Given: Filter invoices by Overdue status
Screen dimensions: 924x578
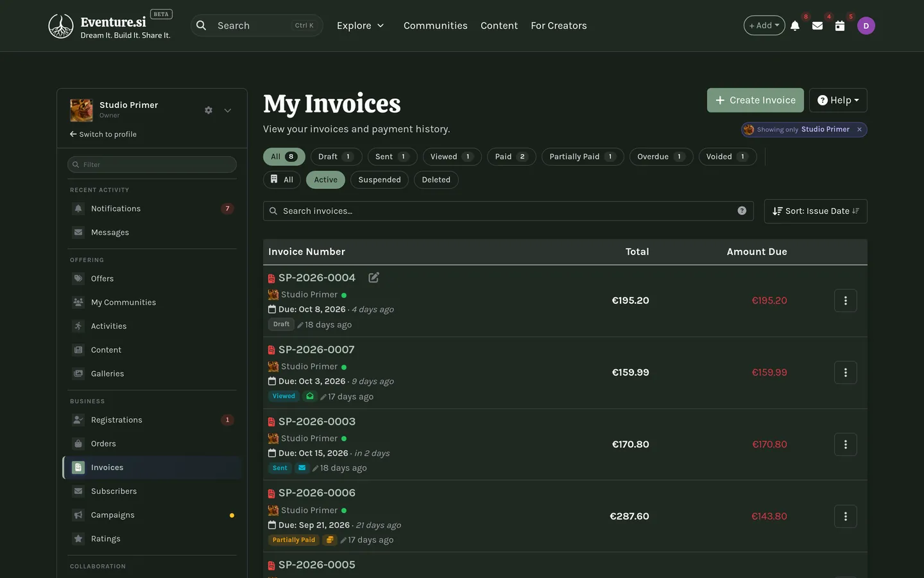Looking at the screenshot, I should (661, 157).
